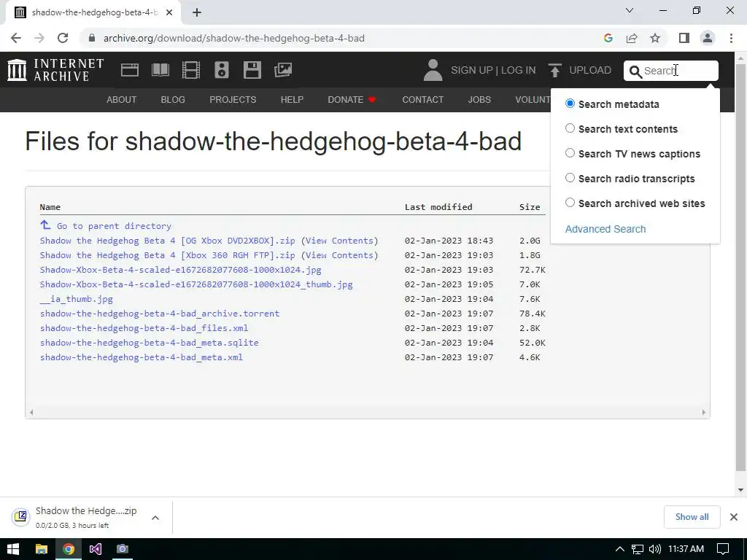Open the Audio speaker icon
Viewport: 747px width, 560px height.
click(x=222, y=70)
